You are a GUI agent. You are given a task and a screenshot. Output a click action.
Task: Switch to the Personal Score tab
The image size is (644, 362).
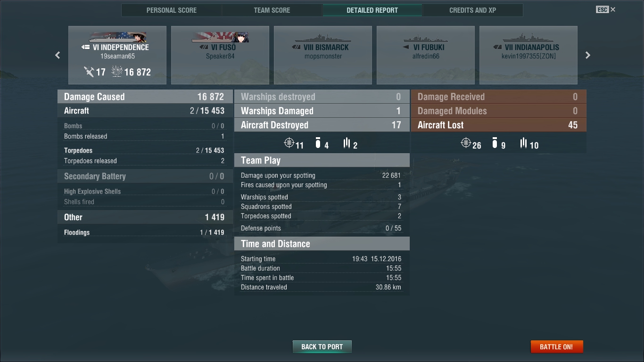pos(172,10)
